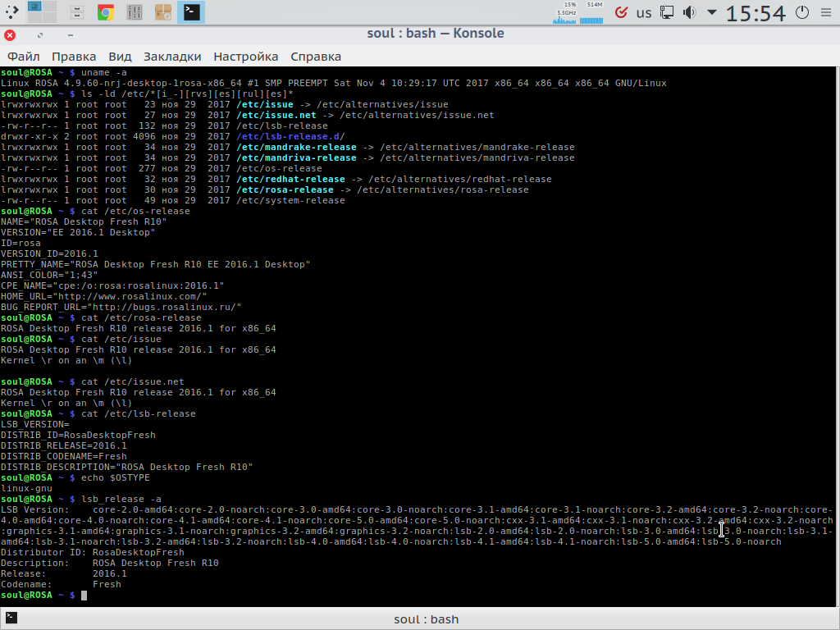Click the NAME="ROSA Desktop Fresh R10" line
The image size is (840, 630).
point(84,221)
